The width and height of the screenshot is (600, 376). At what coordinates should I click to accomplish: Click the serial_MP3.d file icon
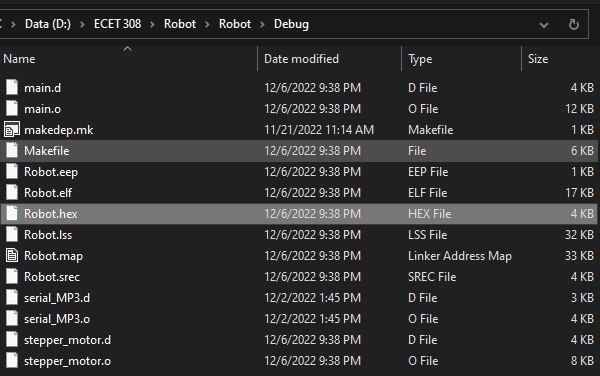(12, 298)
